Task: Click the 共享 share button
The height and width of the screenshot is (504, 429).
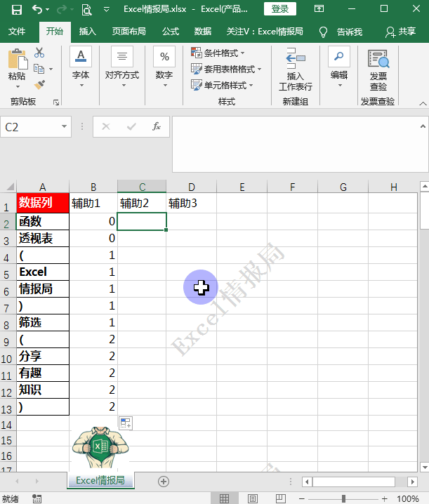Action: (x=401, y=32)
